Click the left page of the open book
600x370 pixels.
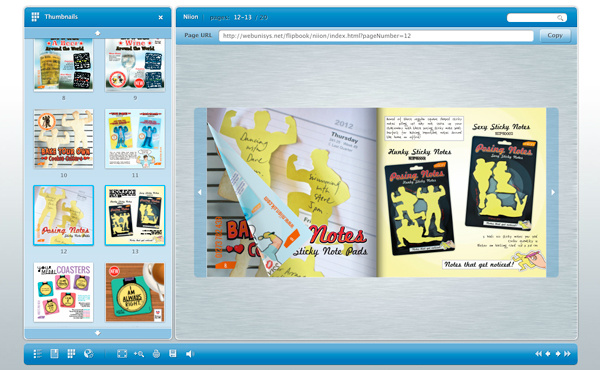pyautogui.click(x=292, y=192)
